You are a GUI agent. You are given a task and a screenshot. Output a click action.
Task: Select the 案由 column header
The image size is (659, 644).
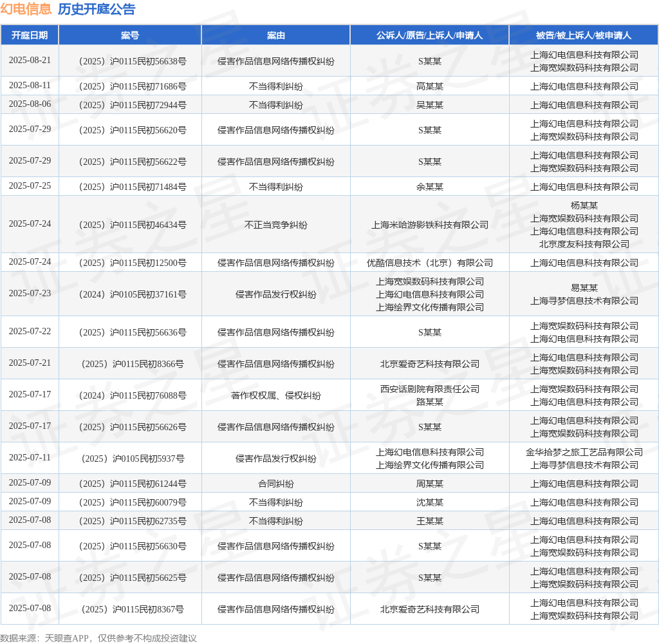point(275,35)
